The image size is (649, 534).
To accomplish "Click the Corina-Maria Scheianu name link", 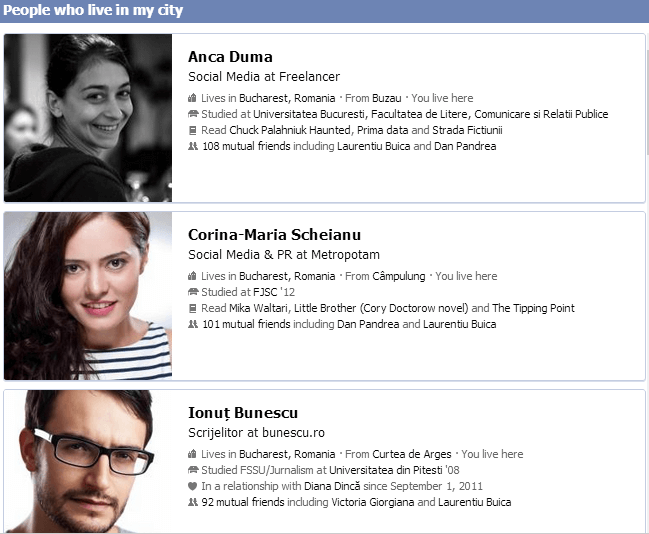I will pyautogui.click(x=274, y=235).
